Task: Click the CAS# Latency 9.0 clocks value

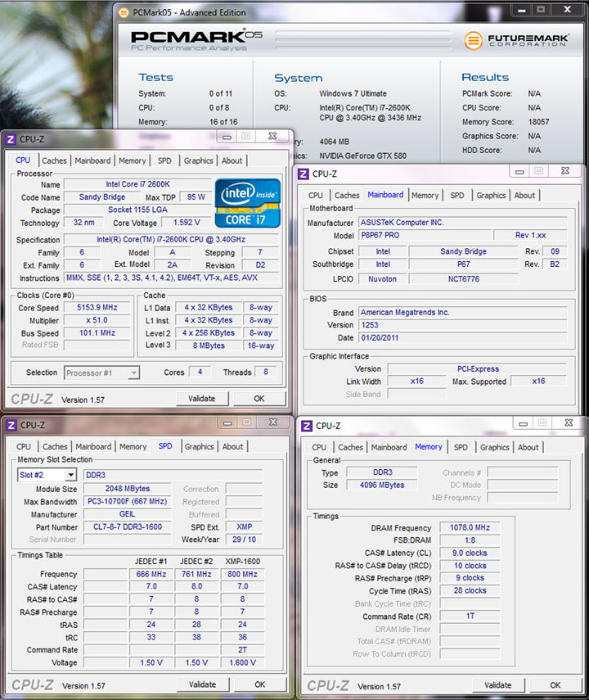Action: (470, 553)
